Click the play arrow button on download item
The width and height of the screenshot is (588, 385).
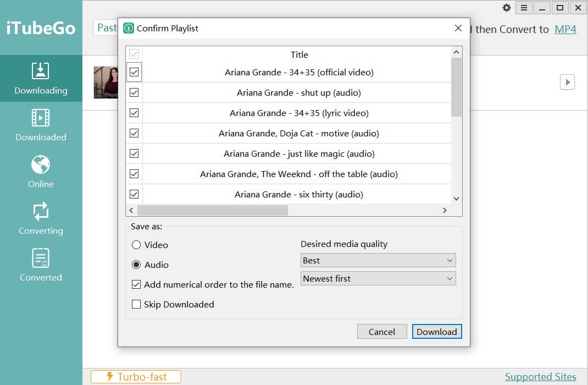click(x=567, y=82)
